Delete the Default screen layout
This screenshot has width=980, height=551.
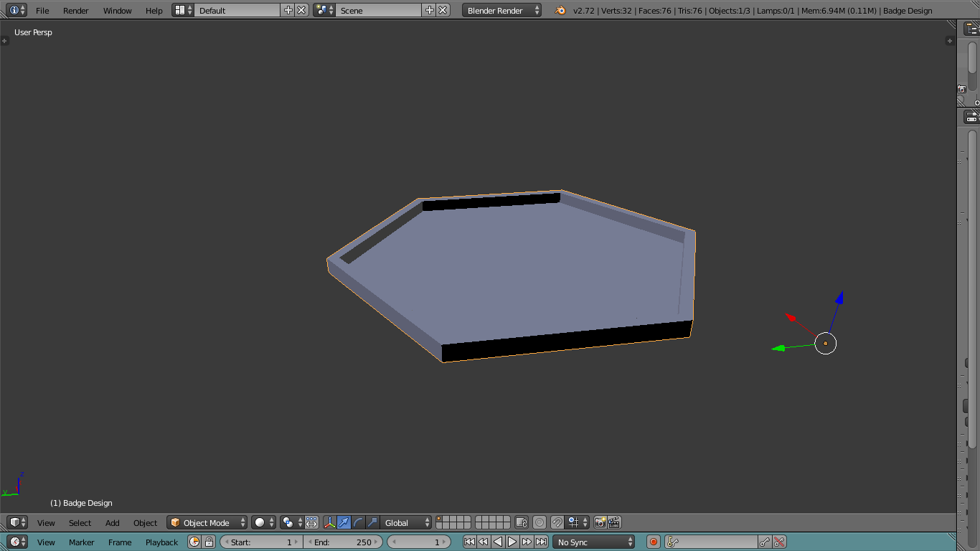pyautogui.click(x=301, y=10)
